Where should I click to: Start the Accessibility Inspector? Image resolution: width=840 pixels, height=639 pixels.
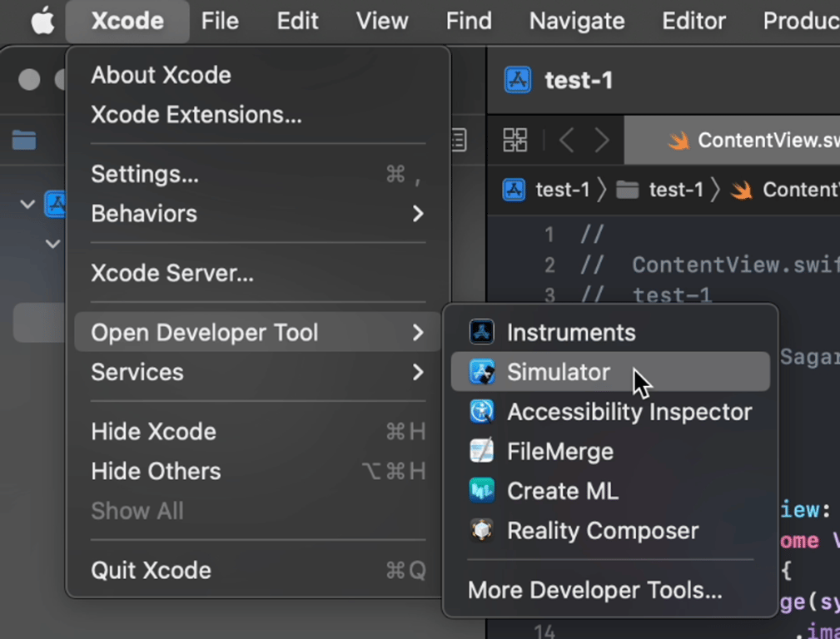[x=629, y=412]
